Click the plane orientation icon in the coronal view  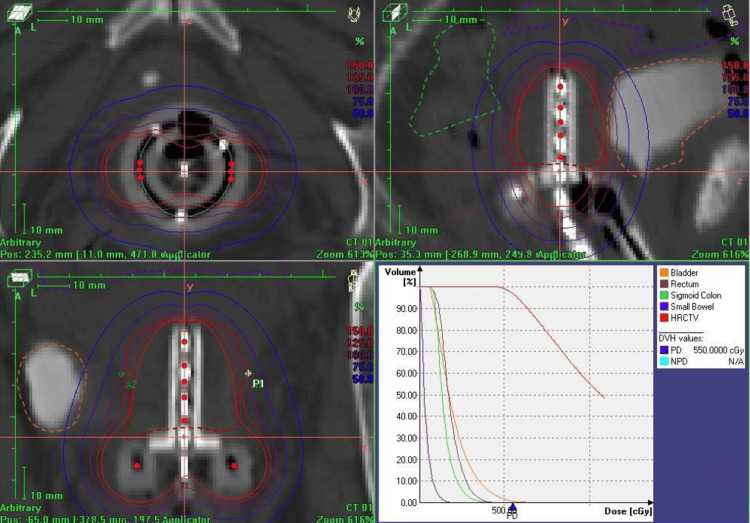[20, 278]
